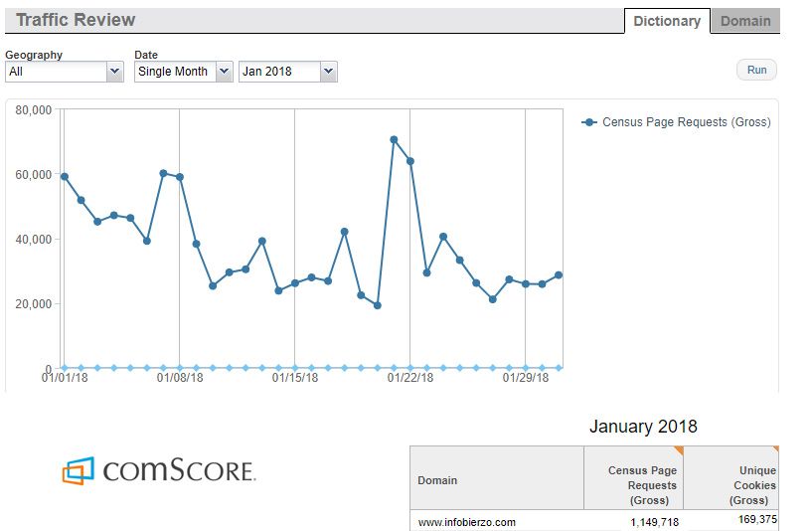Select the 1,149,718 page requests value
The width and height of the screenshot is (812, 531).
(x=654, y=522)
